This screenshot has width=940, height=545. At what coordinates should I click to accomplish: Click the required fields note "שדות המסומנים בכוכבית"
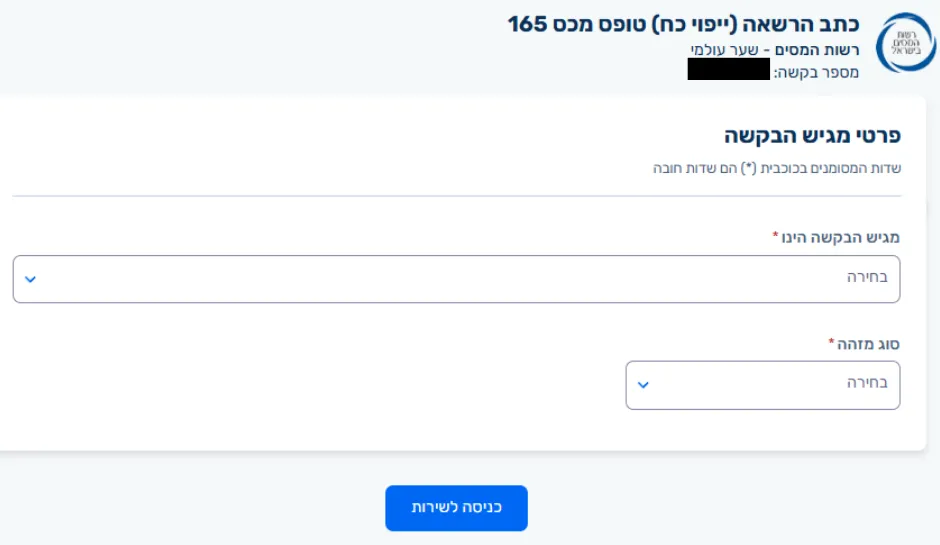(x=776, y=168)
